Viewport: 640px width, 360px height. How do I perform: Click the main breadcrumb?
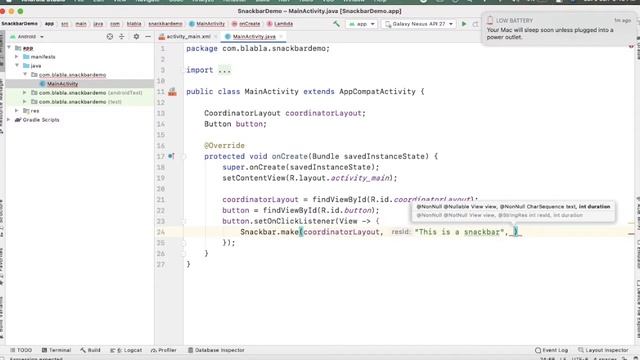pyautogui.click(x=81, y=24)
